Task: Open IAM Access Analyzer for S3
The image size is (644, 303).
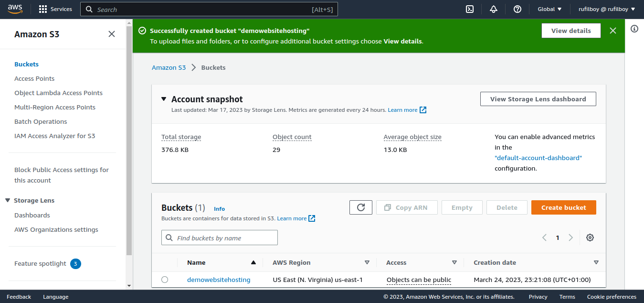Action: (x=55, y=136)
